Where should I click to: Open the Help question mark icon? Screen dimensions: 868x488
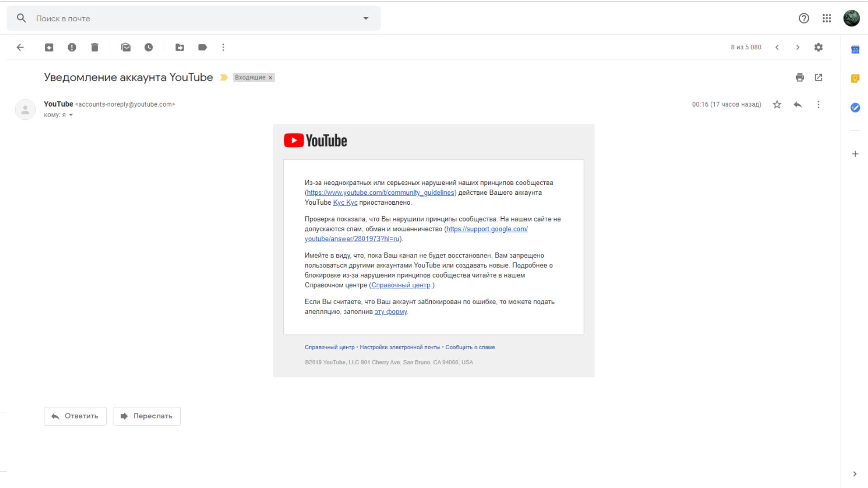click(x=804, y=18)
